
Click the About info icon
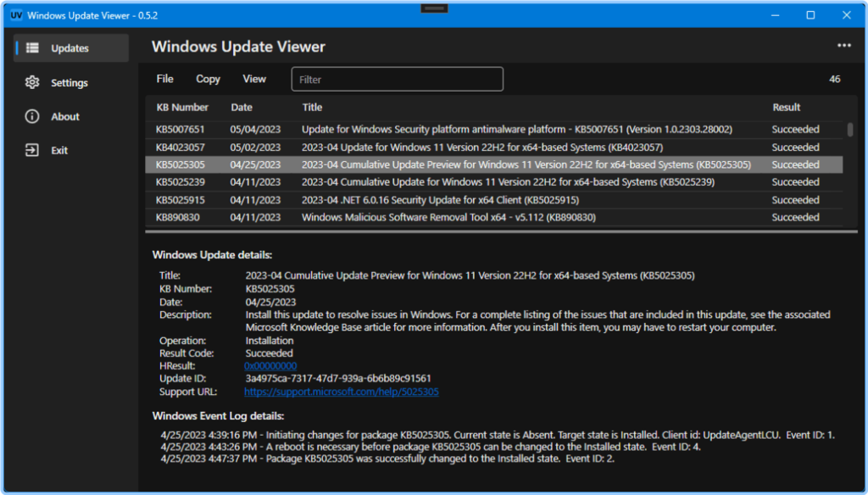coord(32,116)
